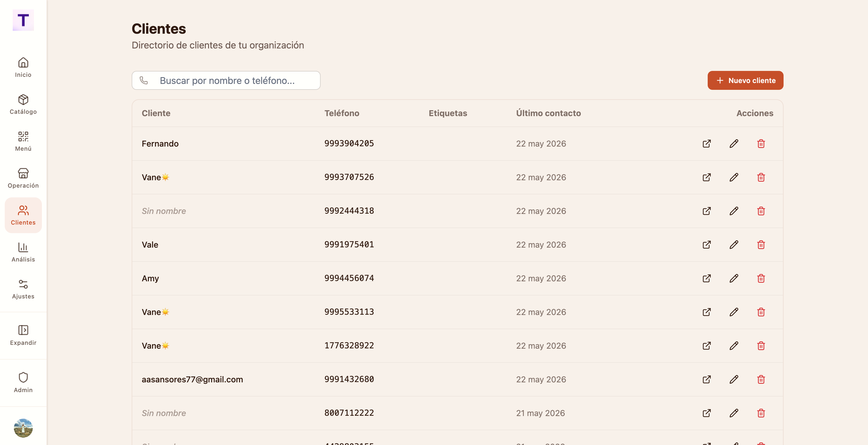Open Amy's client details
Screen dimensions: 868x445
pyautogui.click(x=707, y=278)
